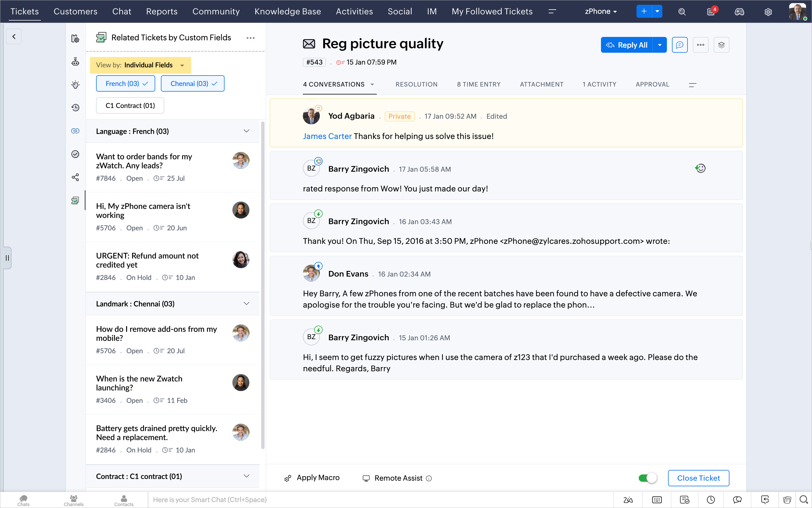This screenshot has height=508, width=812.
Task: Open the ticket properties sidebar icon
Action: point(75,39)
